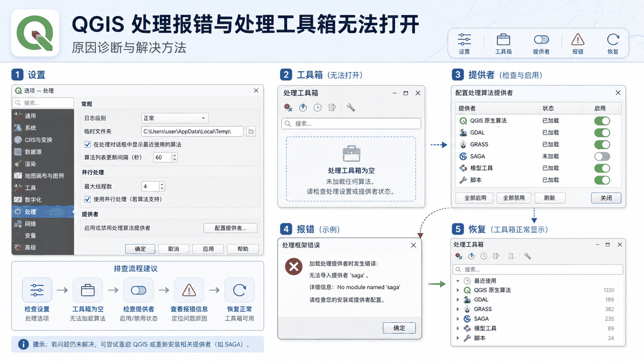Viewport: 644px width, 362px height.
Task: Click 未加载 status in SAGA row
Action: [x=551, y=156]
